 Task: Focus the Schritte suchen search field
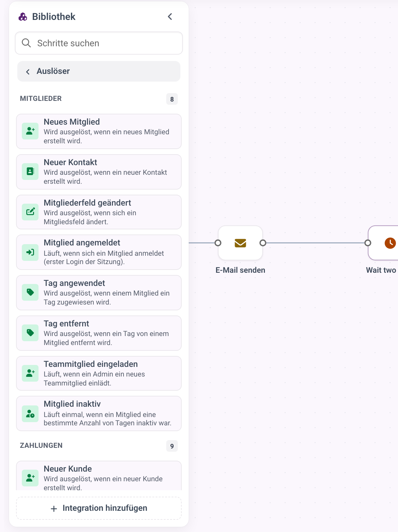click(x=99, y=43)
